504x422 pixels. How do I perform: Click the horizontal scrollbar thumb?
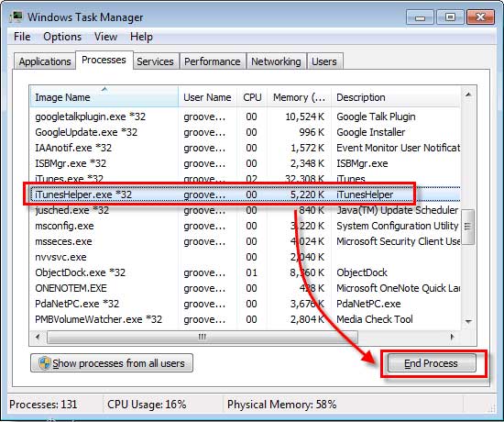point(203,337)
